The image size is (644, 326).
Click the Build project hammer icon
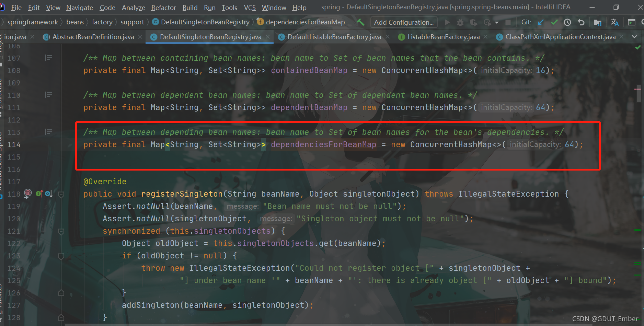point(360,22)
